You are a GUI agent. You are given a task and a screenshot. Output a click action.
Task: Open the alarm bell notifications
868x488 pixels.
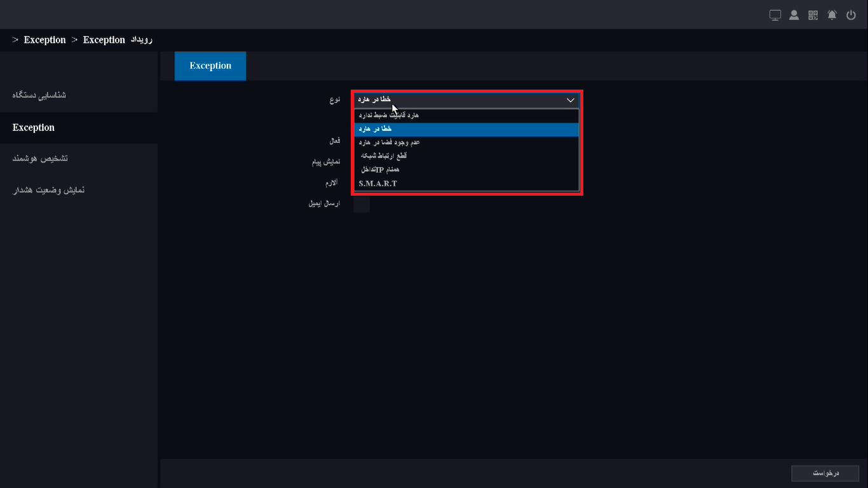pos(832,15)
